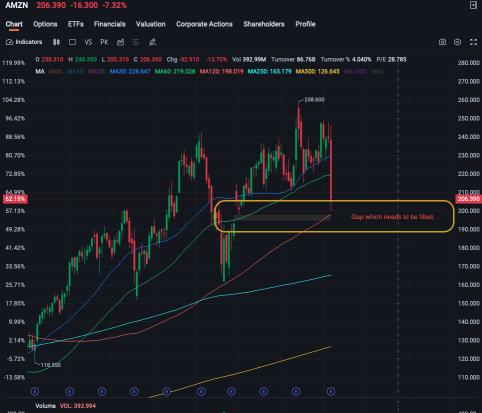Open the Shareholders tab
482x413 pixels.
click(x=264, y=24)
